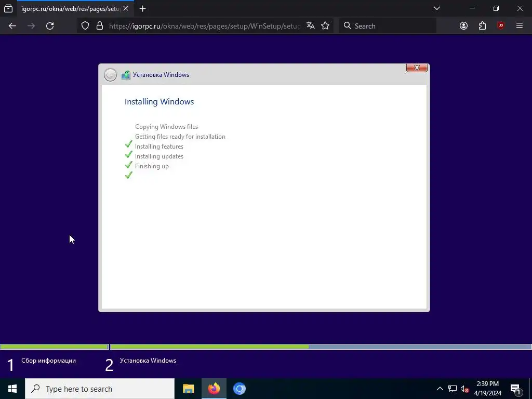This screenshot has height=399, width=532.
Task: Show site security padlock info
Action: 100,26
